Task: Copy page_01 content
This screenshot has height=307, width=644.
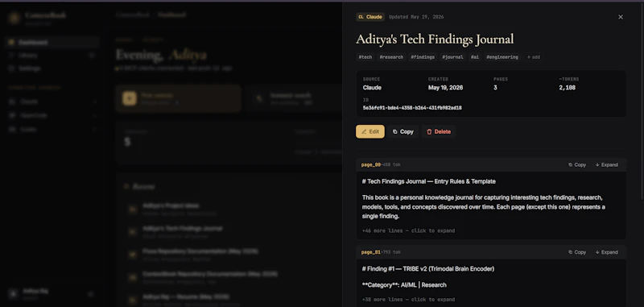Action: [x=577, y=252]
